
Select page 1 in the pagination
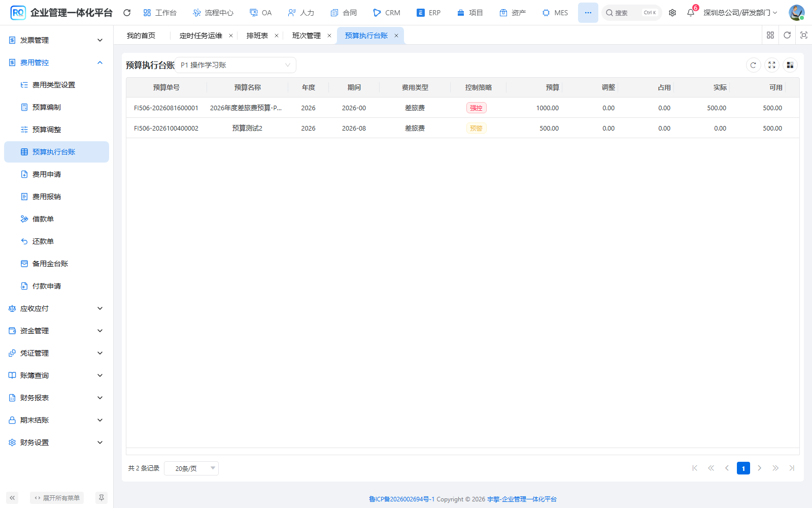(743, 468)
